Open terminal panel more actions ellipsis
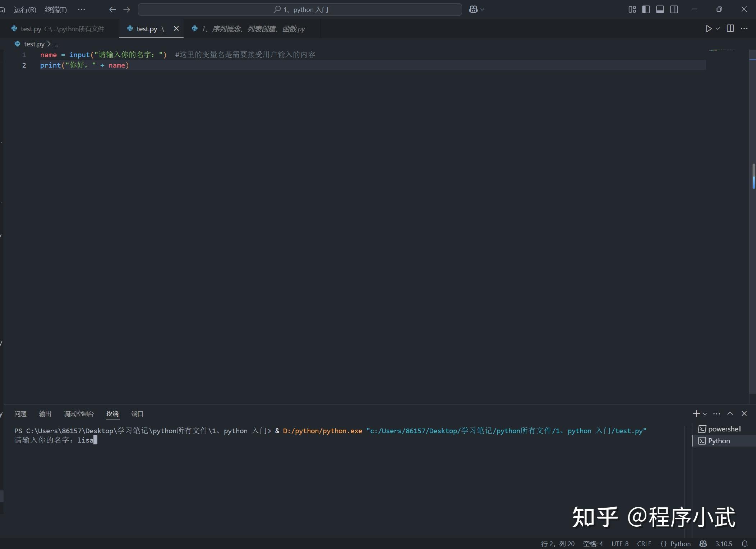This screenshot has width=756, height=549. 716,413
